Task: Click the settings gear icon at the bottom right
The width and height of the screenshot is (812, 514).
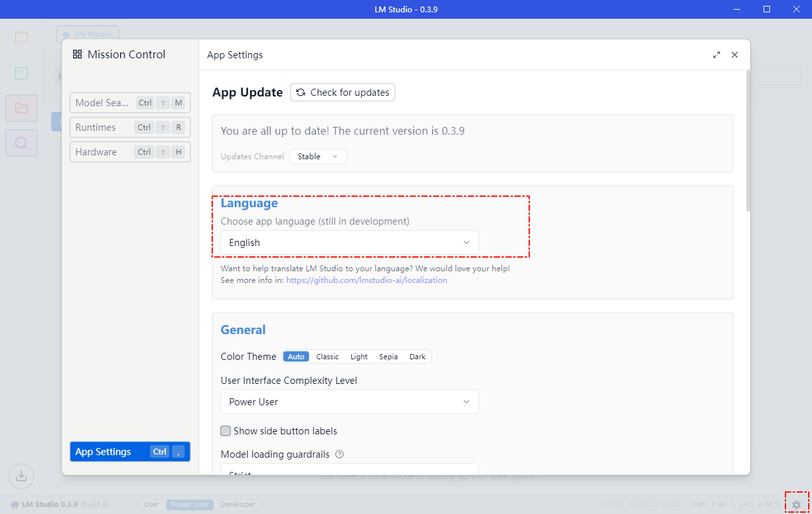Action: pyautogui.click(x=796, y=504)
